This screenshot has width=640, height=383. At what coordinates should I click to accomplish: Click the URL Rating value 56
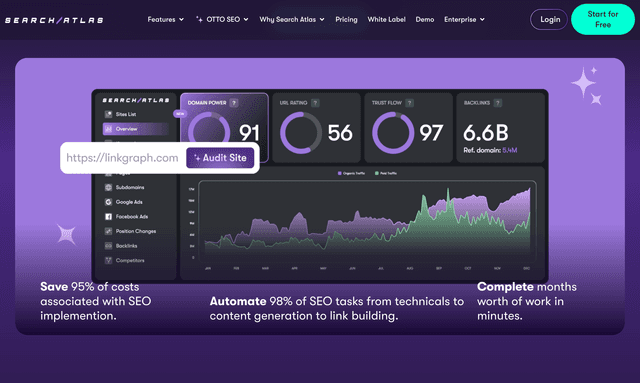(x=340, y=133)
